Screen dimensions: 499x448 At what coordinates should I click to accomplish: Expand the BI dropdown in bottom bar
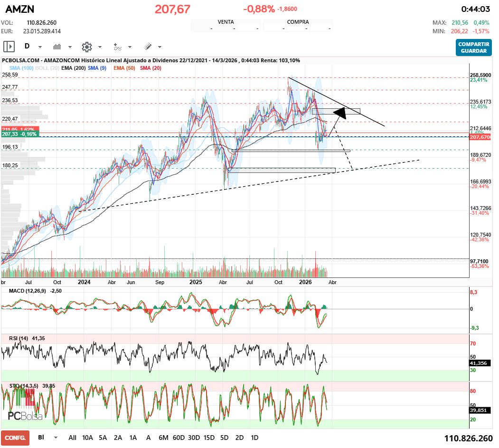pos(56,438)
